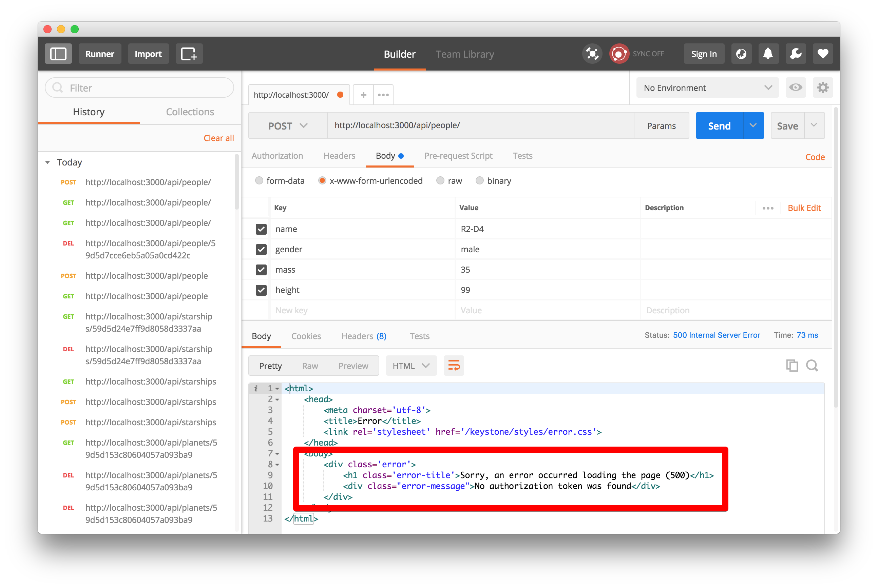Uncheck the gender key checkbox
The image size is (878, 588).
pyautogui.click(x=261, y=249)
